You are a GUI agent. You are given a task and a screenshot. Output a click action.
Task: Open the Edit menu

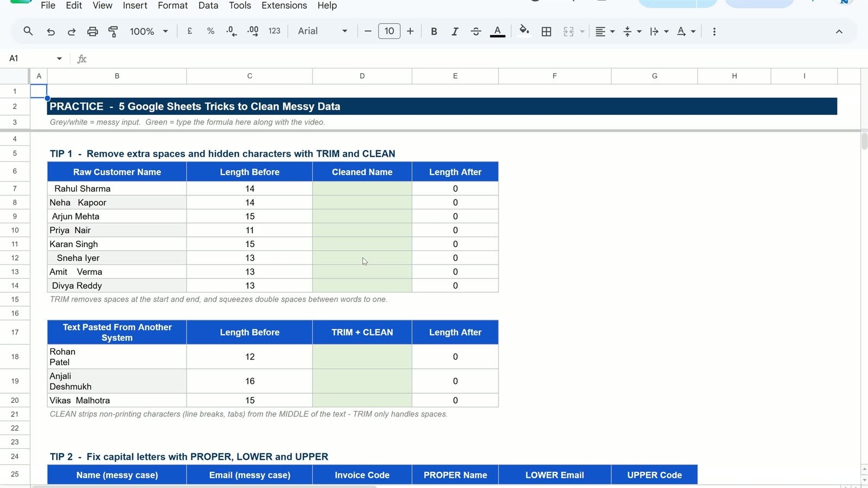tap(74, 5)
